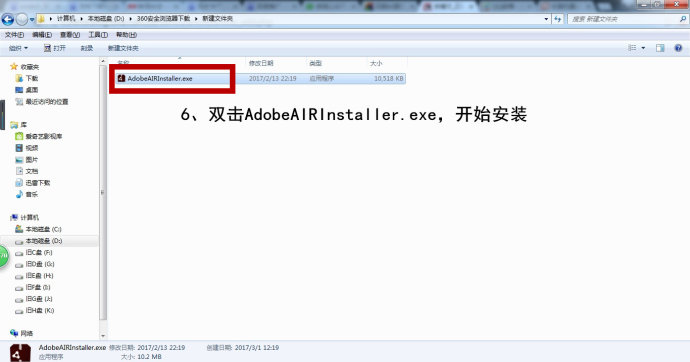Open the 音乐 library
Screen dimensions: 690x362
tap(32, 194)
